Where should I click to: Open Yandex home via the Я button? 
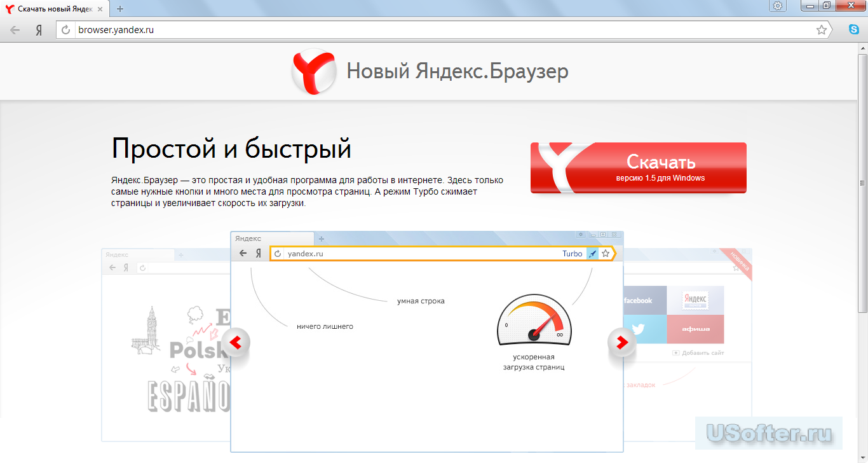click(39, 30)
